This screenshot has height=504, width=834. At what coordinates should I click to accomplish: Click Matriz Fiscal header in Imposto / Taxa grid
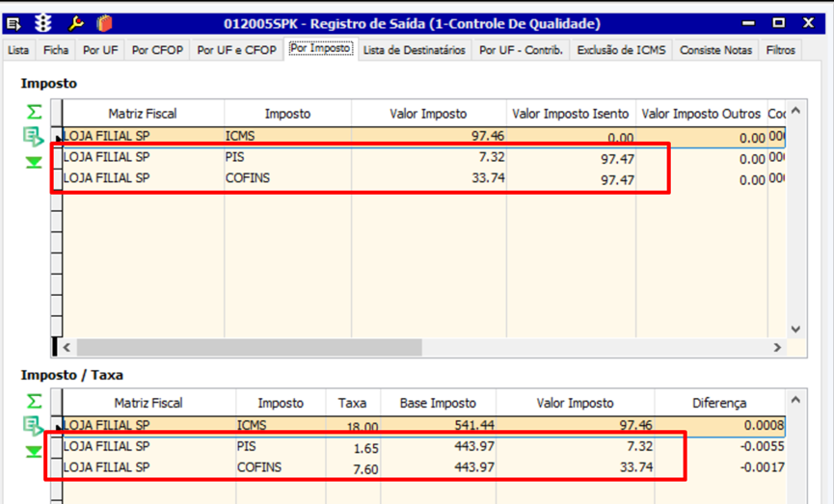click(148, 403)
